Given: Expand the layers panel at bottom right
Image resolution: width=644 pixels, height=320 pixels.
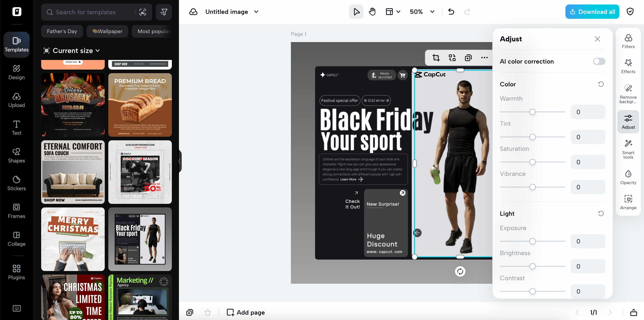Looking at the screenshot, I should (x=633, y=312).
